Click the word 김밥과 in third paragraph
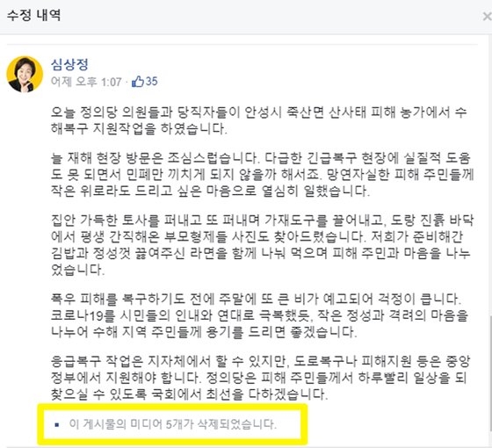Image resolution: width=492 pixels, height=448 pixels. click(69, 253)
